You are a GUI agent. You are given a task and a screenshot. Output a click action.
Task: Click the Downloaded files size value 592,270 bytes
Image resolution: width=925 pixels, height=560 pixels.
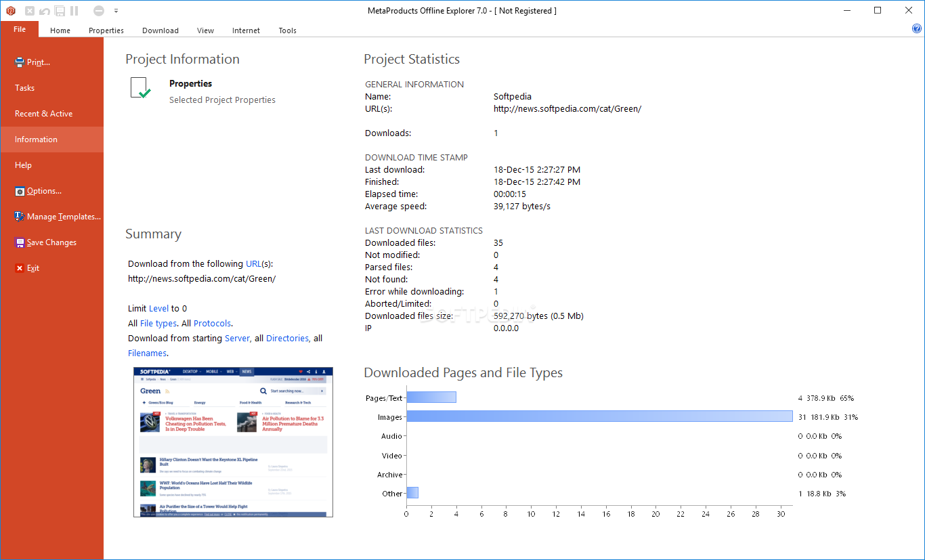click(538, 316)
